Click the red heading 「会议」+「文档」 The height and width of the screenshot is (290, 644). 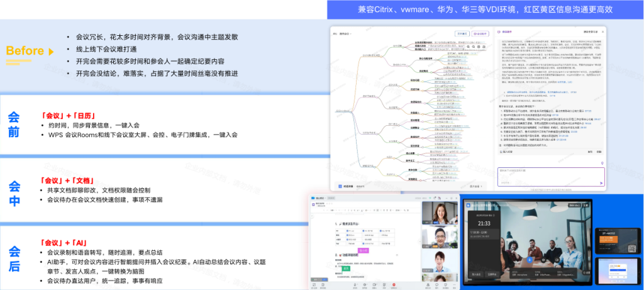coord(68,181)
